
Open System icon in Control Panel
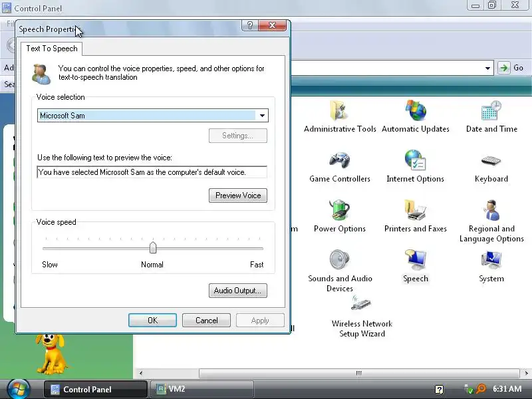click(491, 259)
